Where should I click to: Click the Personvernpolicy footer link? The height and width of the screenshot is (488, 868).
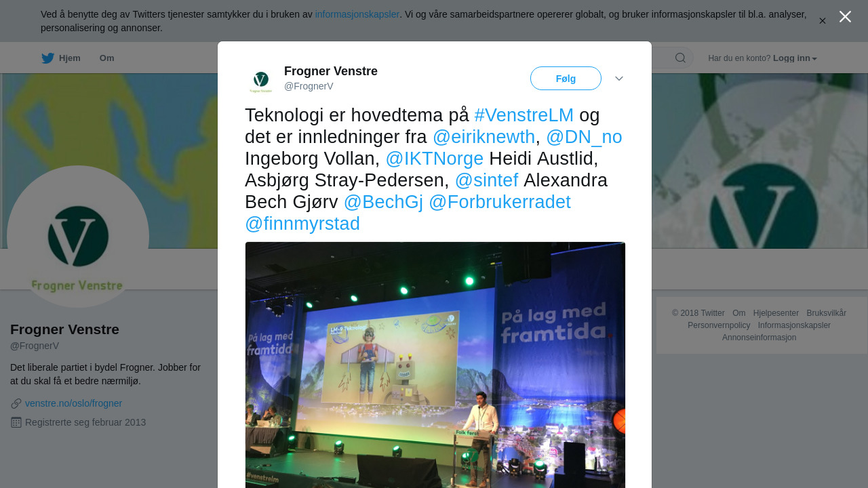[x=719, y=325]
